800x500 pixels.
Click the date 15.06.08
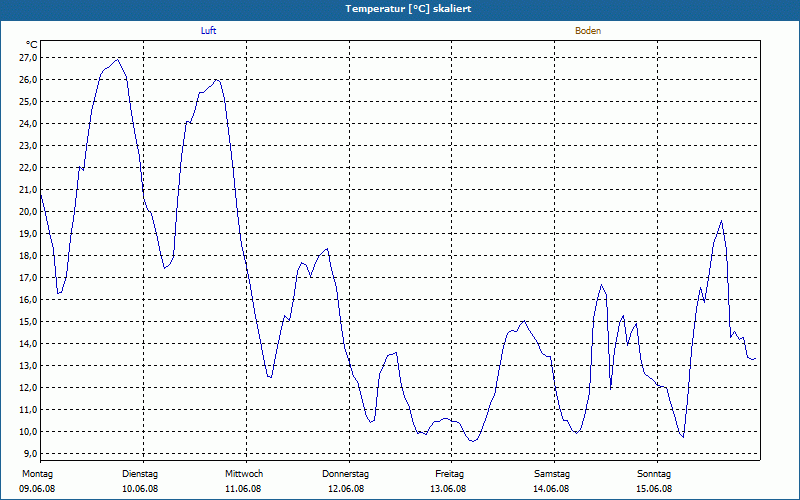pyautogui.click(x=654, y=489)
